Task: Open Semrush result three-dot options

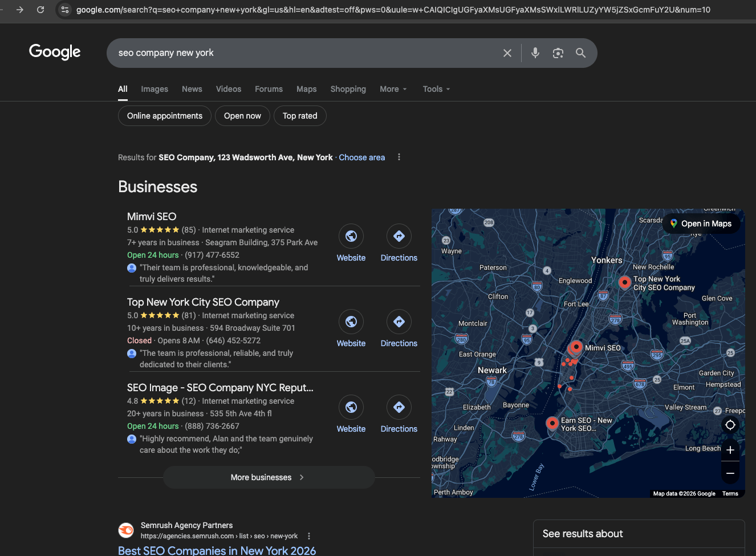Action: click(309, 536)
